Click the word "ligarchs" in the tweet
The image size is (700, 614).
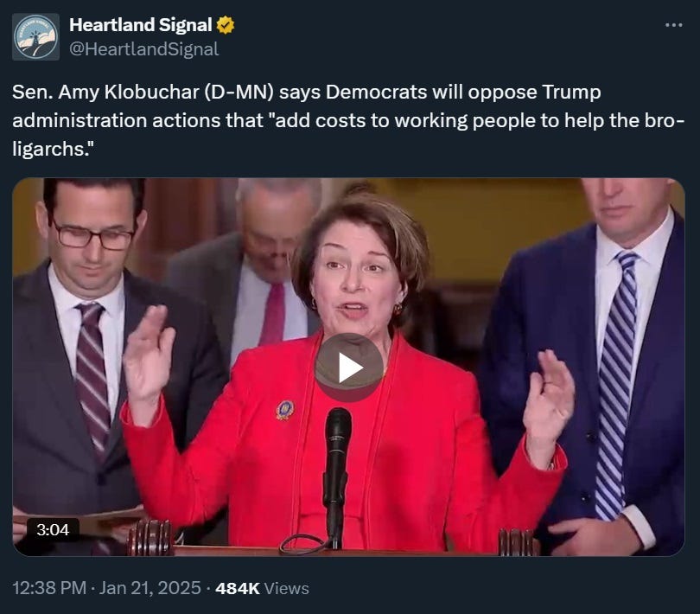48,149
